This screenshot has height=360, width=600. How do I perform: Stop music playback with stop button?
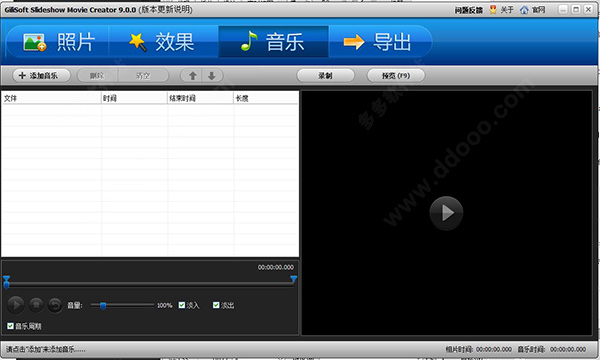[36, 305]
